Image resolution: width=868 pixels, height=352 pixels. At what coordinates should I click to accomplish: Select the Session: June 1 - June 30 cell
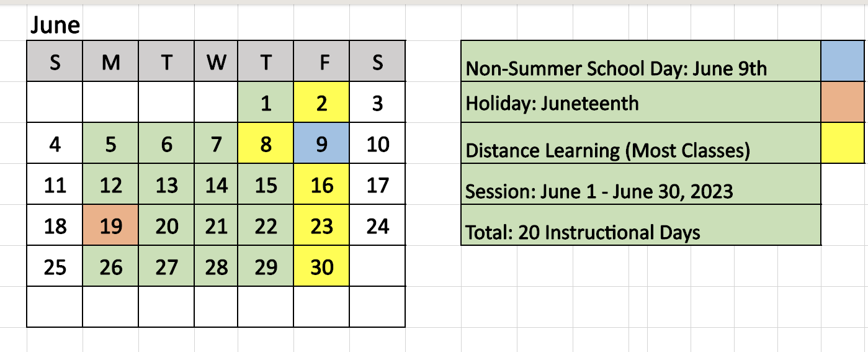pos(641,184)
